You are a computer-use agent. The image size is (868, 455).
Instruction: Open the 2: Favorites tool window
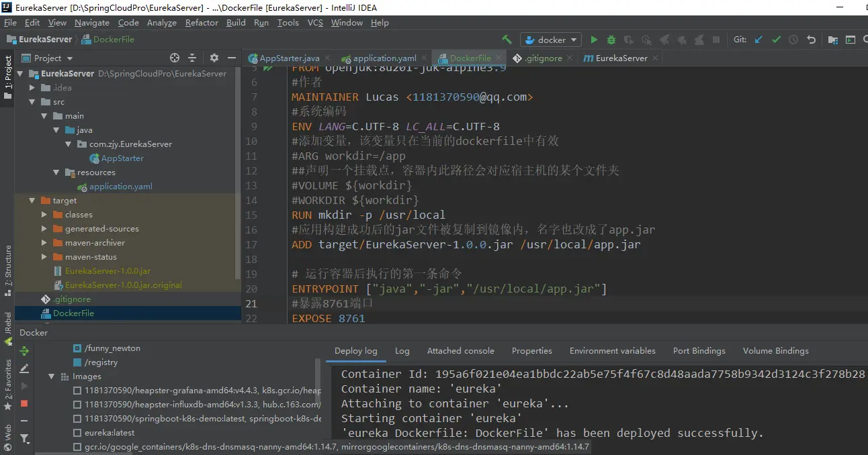[8, 383]
